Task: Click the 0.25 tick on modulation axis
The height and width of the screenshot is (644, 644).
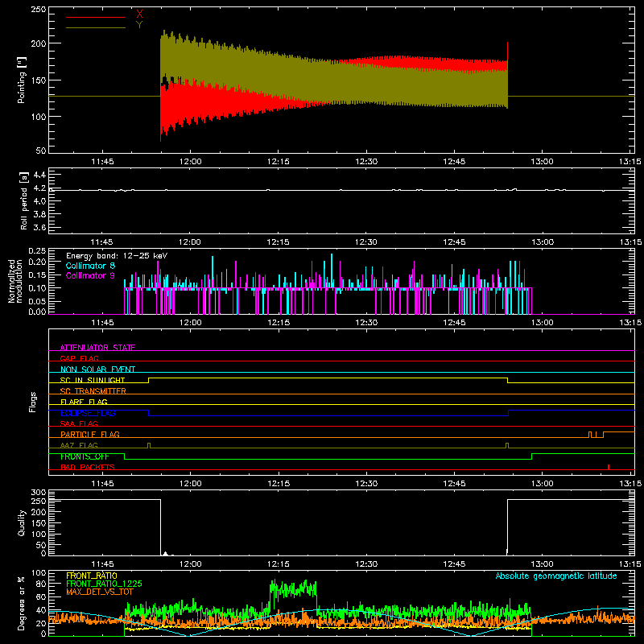Action: (x=37, y=251)
